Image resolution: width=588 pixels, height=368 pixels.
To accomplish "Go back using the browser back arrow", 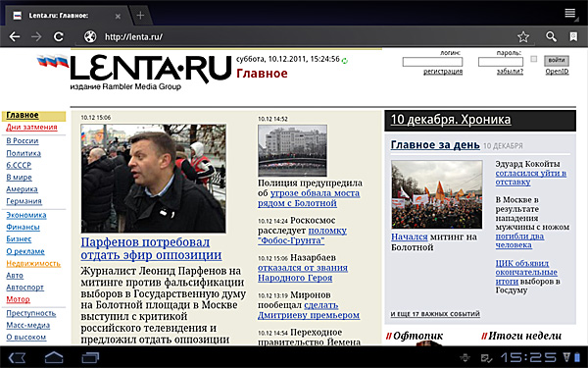I will 15,37.
